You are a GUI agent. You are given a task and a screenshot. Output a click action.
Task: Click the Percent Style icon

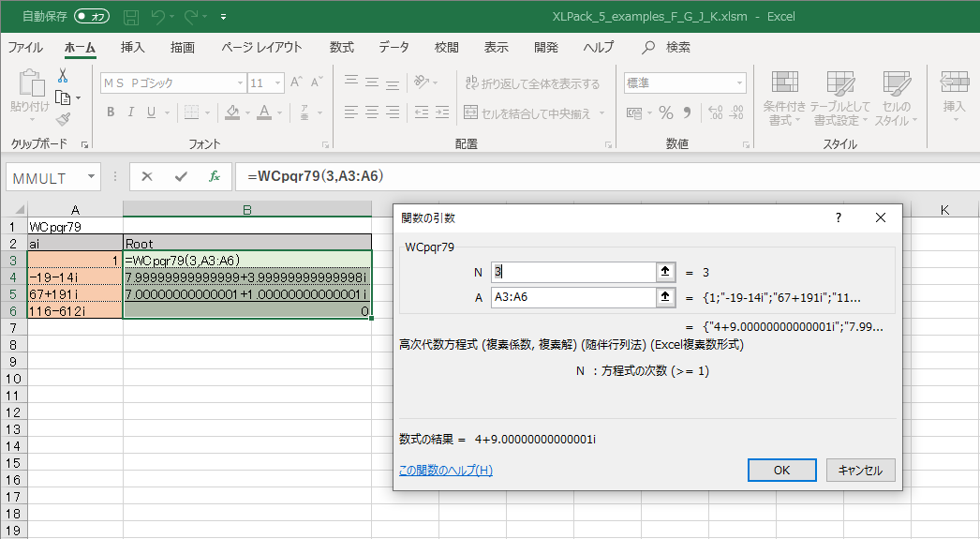point(666,113)
